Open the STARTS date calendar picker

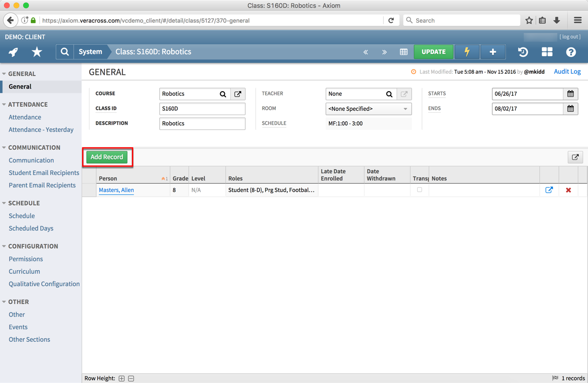pyautogui.click(x=570, y=94)
